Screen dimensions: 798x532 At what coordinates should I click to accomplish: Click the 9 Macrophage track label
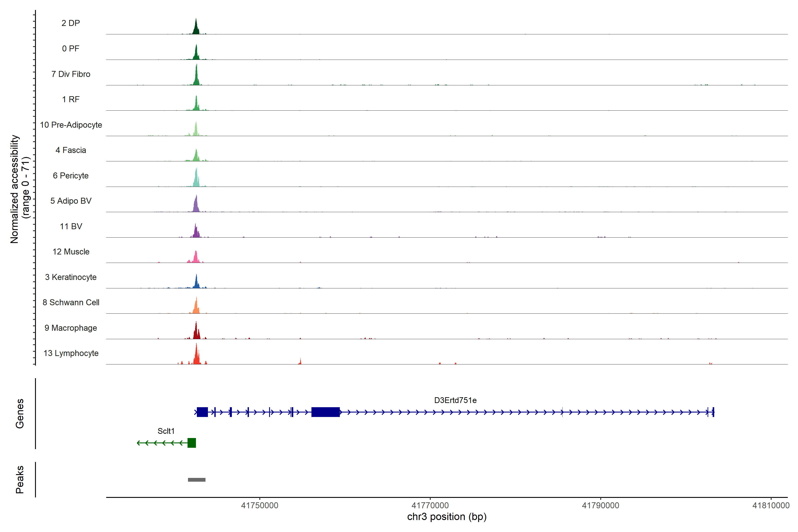click(70, 328)
